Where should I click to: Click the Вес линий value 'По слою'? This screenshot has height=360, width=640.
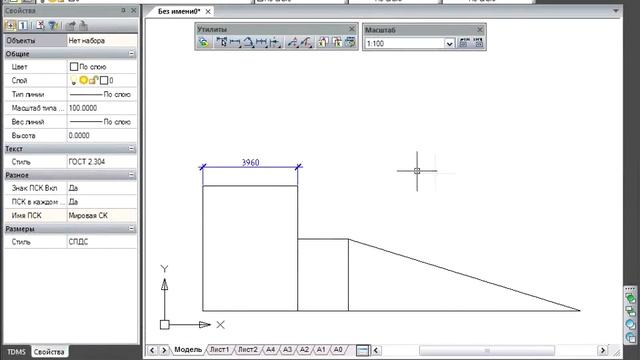pos(102,122)
